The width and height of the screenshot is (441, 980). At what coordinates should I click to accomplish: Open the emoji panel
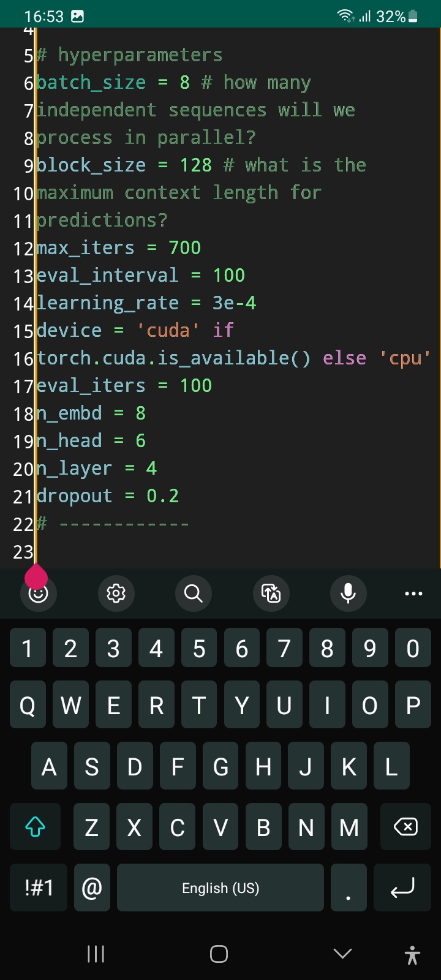[38, 594]
